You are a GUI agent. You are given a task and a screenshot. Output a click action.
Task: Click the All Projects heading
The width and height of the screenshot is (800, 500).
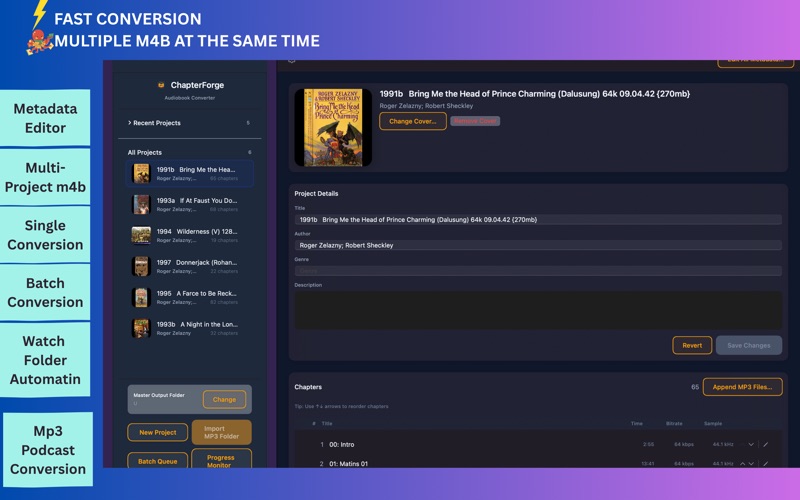click(144, 153)
